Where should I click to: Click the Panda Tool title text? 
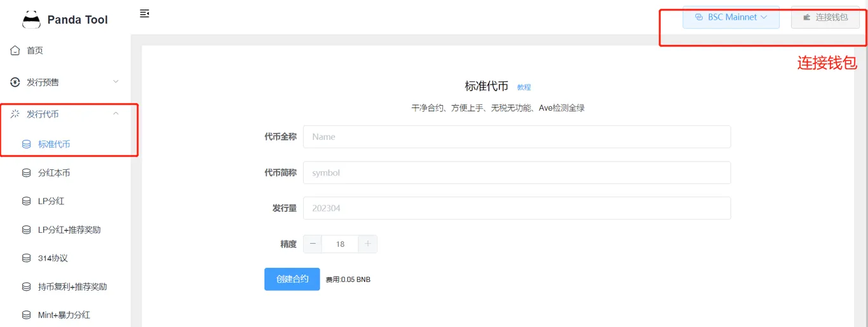[x=78, y=20]
